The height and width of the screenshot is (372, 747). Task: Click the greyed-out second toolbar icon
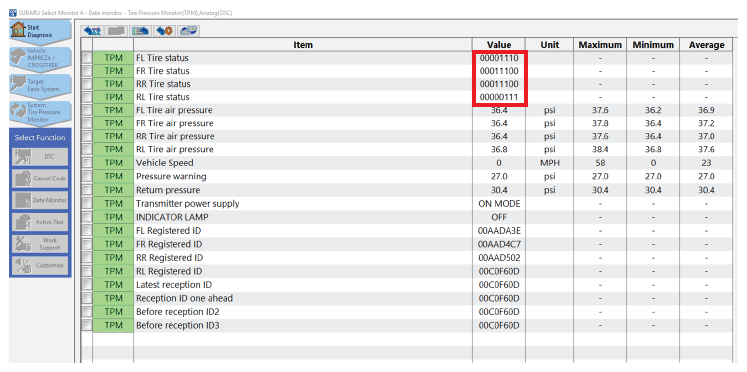[116, 31]
